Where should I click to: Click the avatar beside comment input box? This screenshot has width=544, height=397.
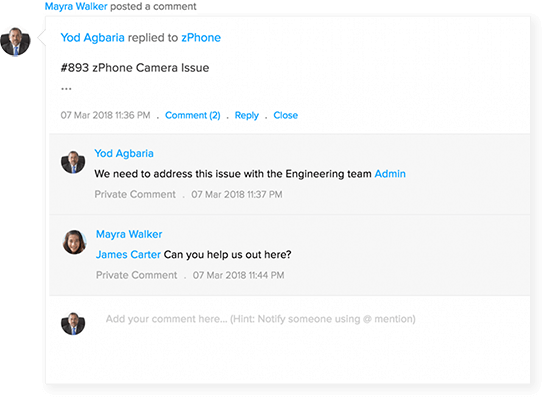[x=73, y=323]
